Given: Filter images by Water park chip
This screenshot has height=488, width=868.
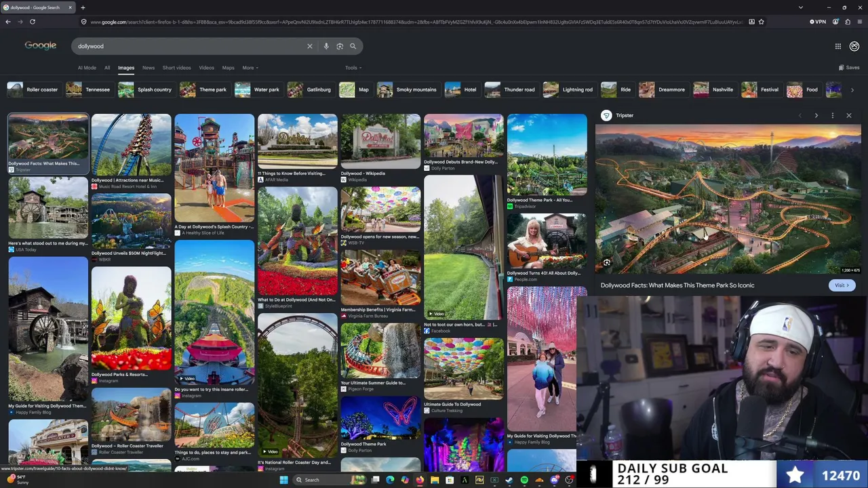Looking at the screenshot, I should tap(258, 89).
